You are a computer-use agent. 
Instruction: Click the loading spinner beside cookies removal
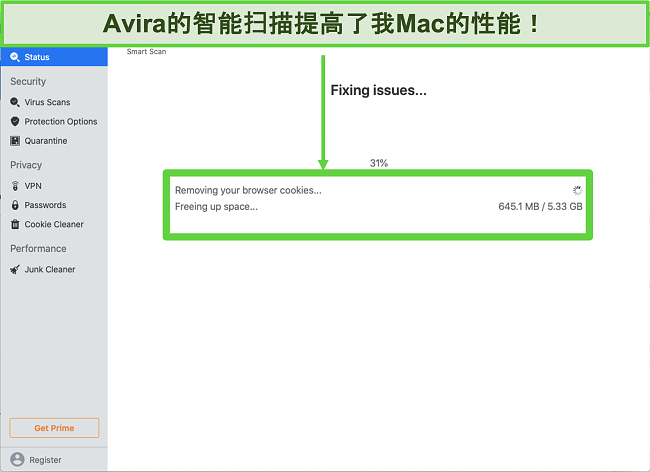point(577,190)
